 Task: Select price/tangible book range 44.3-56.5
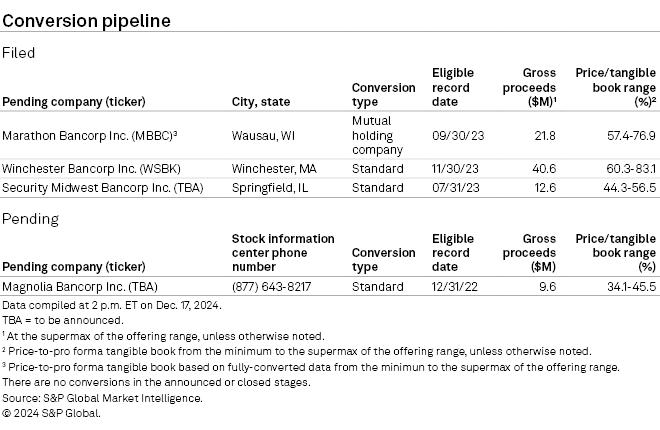625,187
